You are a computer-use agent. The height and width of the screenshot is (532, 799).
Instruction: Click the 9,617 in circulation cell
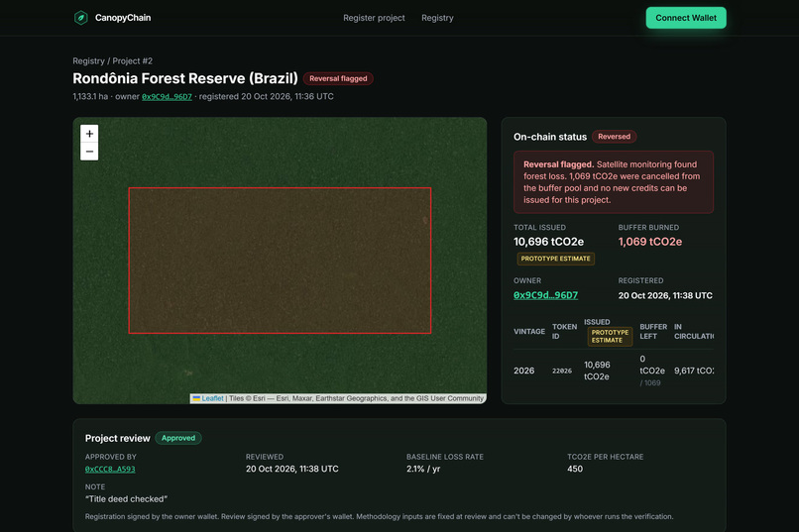click(694, 371)
